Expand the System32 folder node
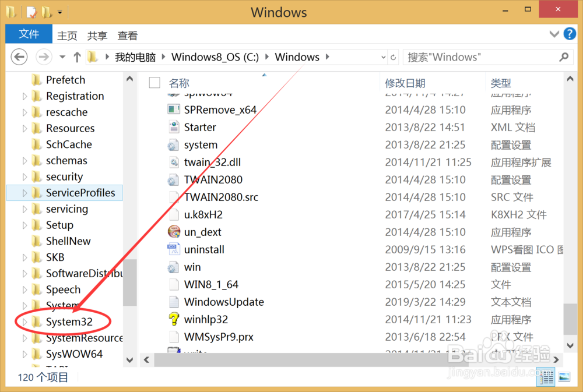583x392 pixels. (24, 322)
